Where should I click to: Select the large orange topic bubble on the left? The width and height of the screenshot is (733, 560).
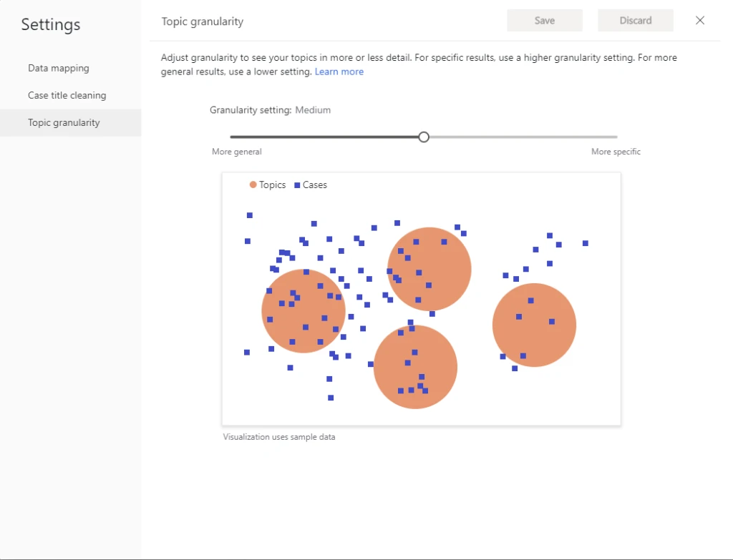coord(304,310)
